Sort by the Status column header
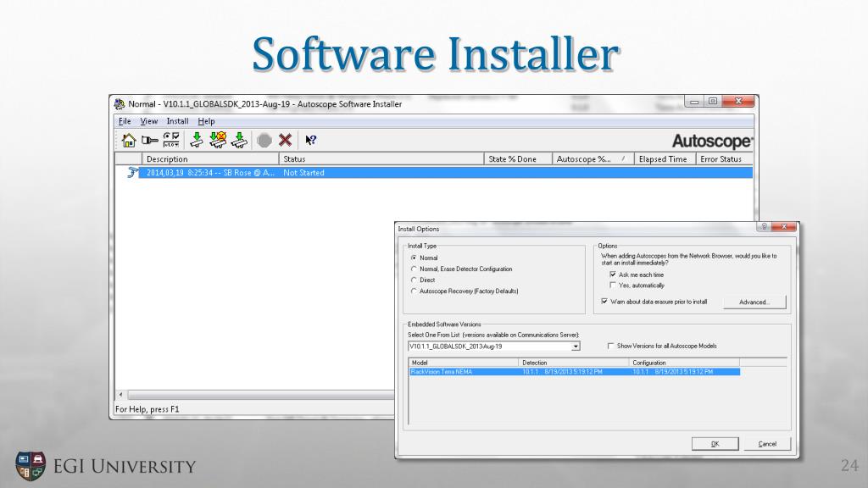Screen dimensions: 868x488 (381, 158)
